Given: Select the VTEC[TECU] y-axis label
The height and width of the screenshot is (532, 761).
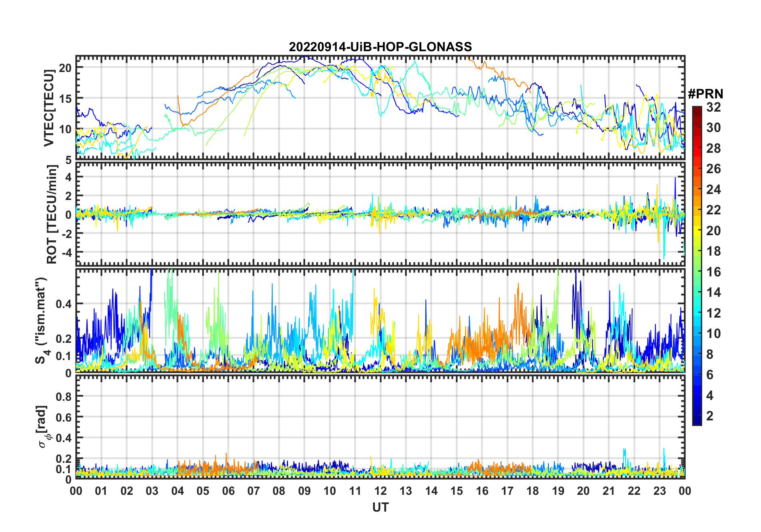Looking at the screenshot, I should click(x=49, y=108).
